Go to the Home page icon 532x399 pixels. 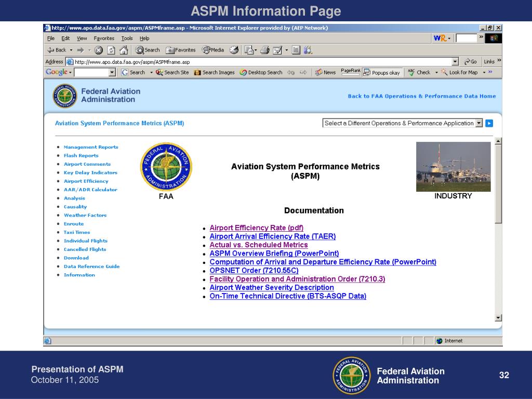click(x=124, y=50)
